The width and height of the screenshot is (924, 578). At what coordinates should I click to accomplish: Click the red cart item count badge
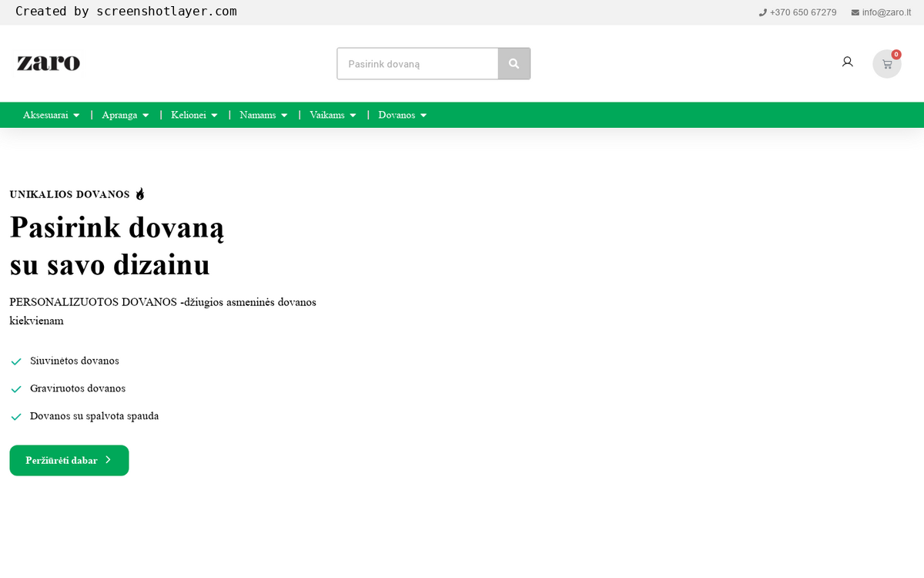tap(896, 55)
